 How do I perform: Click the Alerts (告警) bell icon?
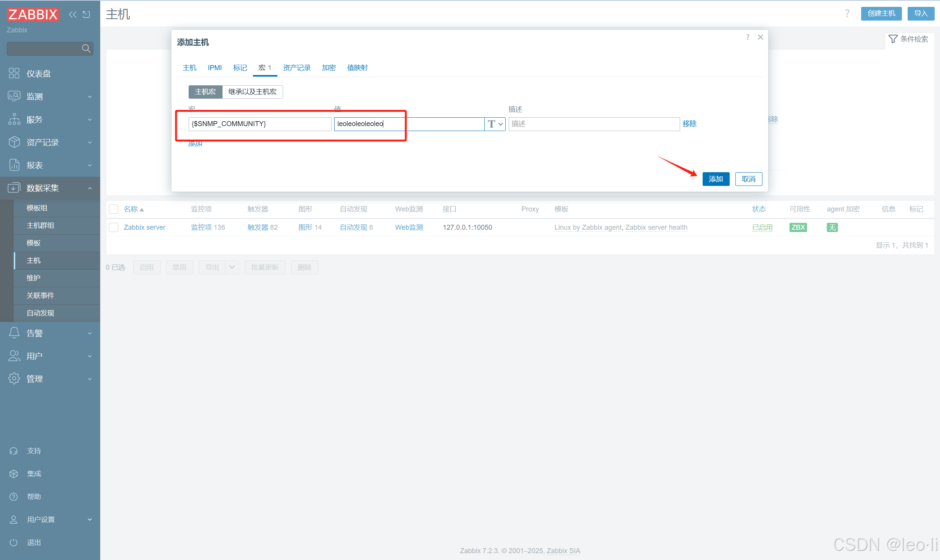(14, 333)
